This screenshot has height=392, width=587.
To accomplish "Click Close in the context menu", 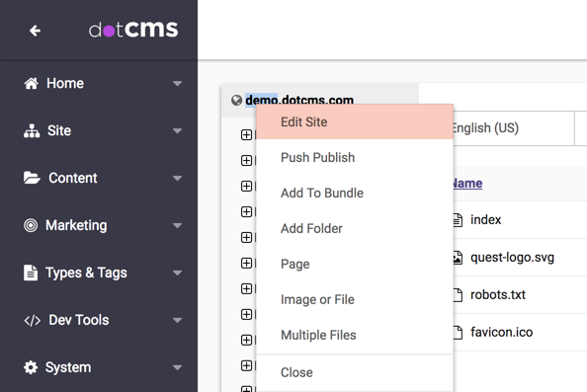I will pos(355,372).
